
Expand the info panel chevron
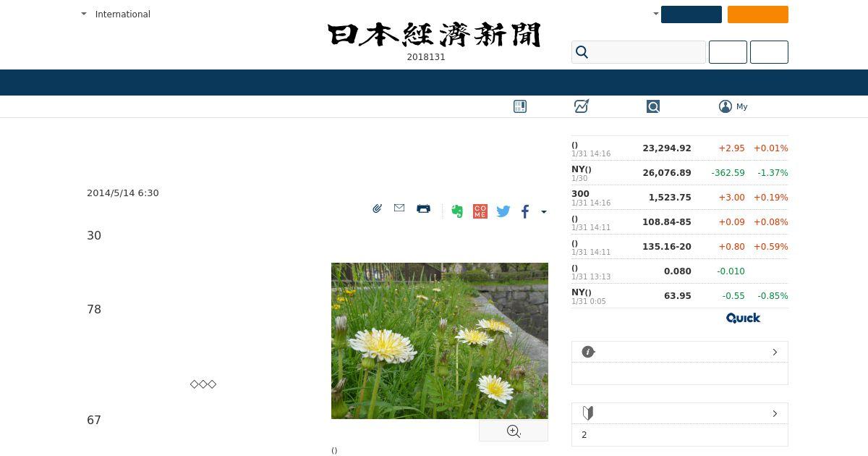pos(775,352)
